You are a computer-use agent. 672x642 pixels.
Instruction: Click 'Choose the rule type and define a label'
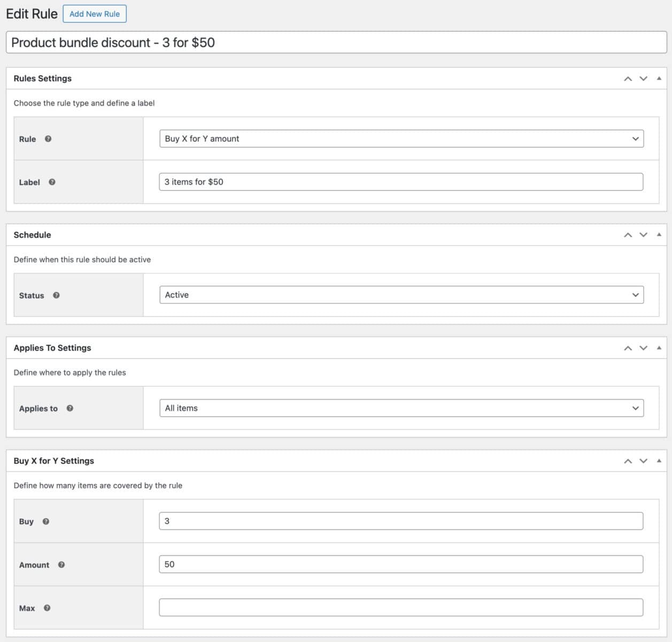point(84,103)
